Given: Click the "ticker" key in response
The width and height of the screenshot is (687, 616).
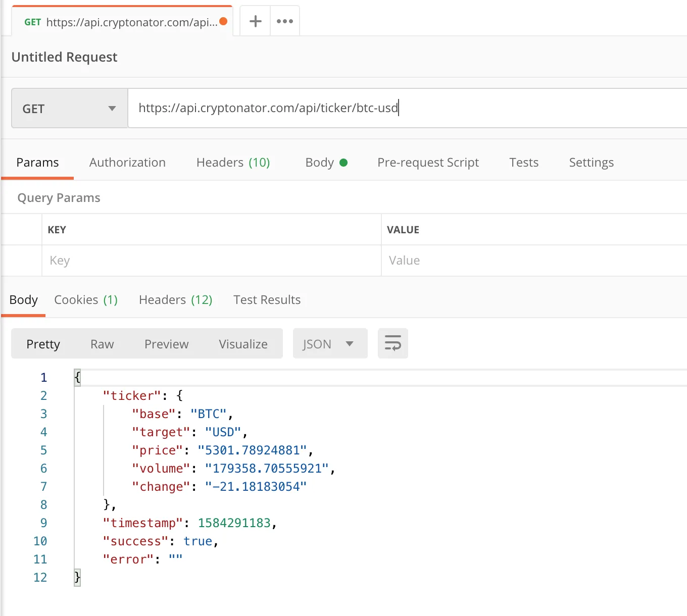Looking at the screenshot, I should tap(132, 395).
